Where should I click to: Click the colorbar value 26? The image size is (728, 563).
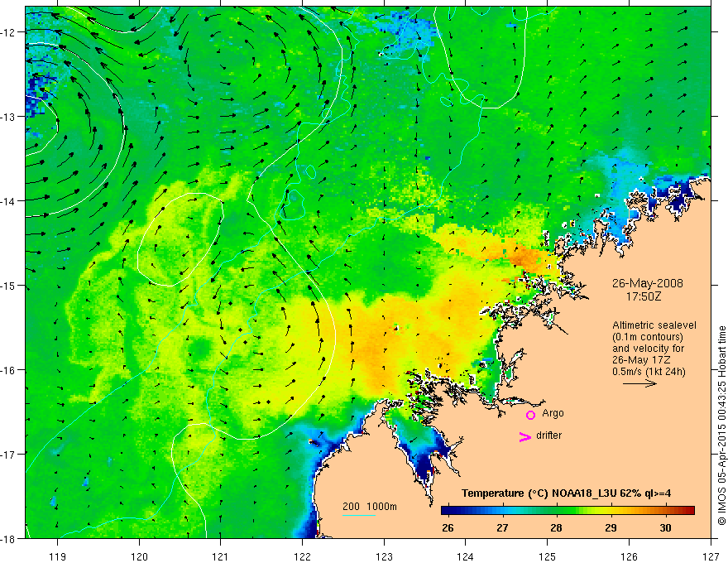(x=448, y=527)
